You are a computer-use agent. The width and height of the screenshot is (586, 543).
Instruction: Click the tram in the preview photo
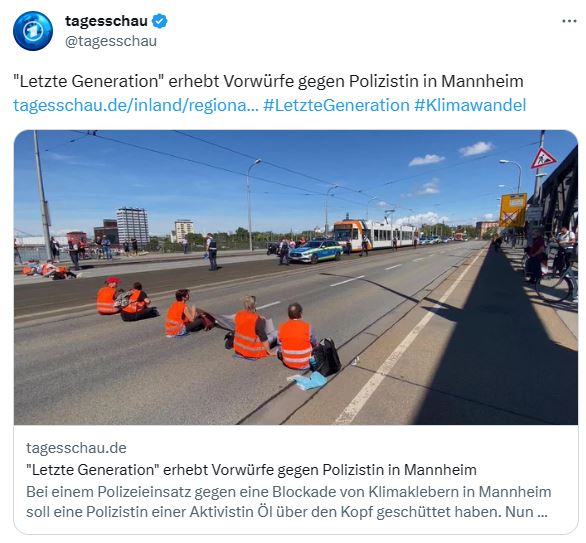[x=375, y=235]
